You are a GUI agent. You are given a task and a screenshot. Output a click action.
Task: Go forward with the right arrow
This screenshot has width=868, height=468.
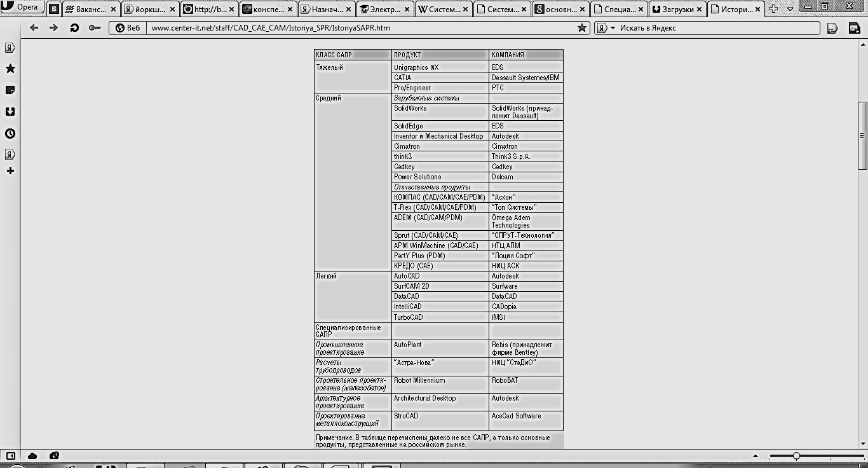point(54,28)
